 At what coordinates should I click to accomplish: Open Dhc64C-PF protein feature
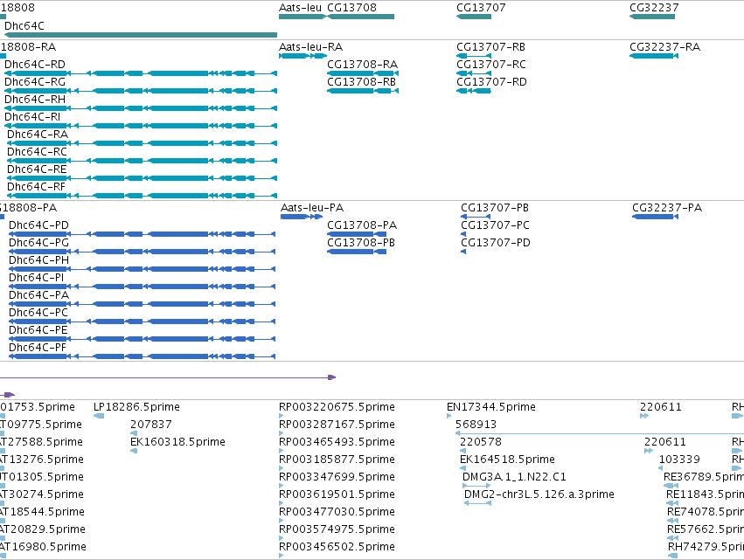(142, 356)
